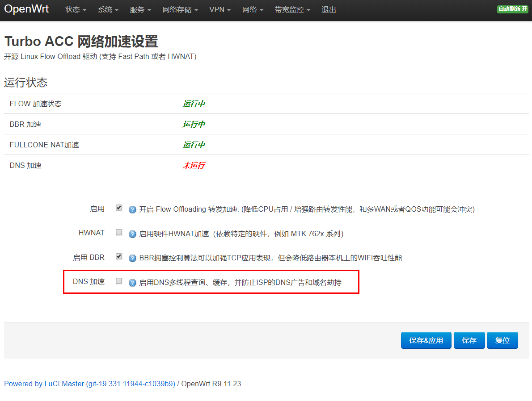Image resolution: width=532 pixels, height=401 pixels.
Task: Expand the 系统 menu
Action: click(x=108, y=10)
